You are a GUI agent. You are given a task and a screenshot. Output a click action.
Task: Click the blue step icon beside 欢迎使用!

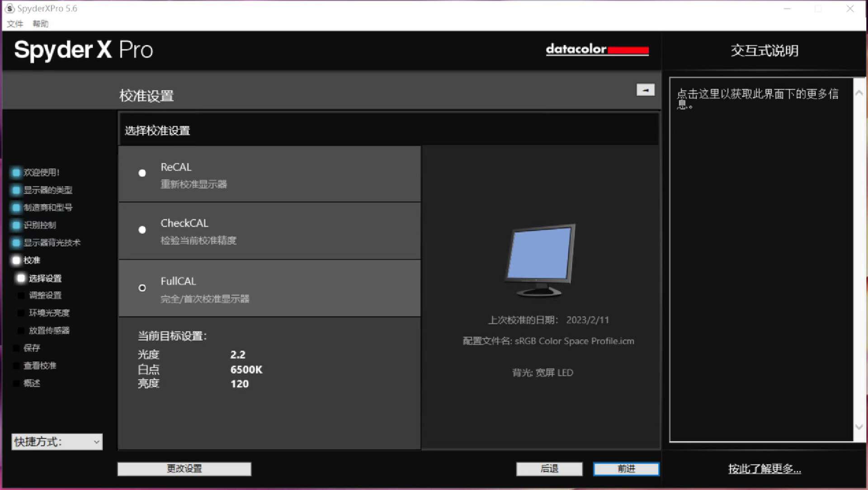[x=16, y=172]
